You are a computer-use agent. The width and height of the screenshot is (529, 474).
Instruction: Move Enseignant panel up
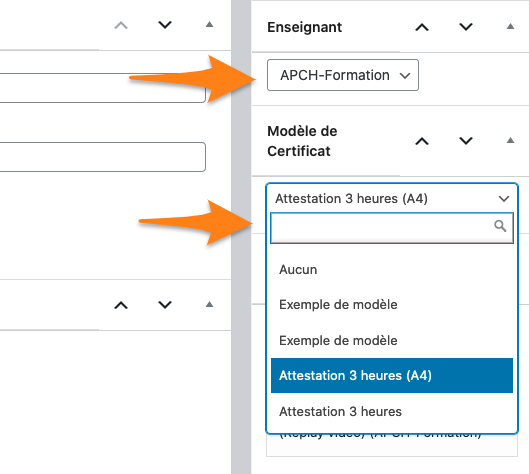[422, 27]
